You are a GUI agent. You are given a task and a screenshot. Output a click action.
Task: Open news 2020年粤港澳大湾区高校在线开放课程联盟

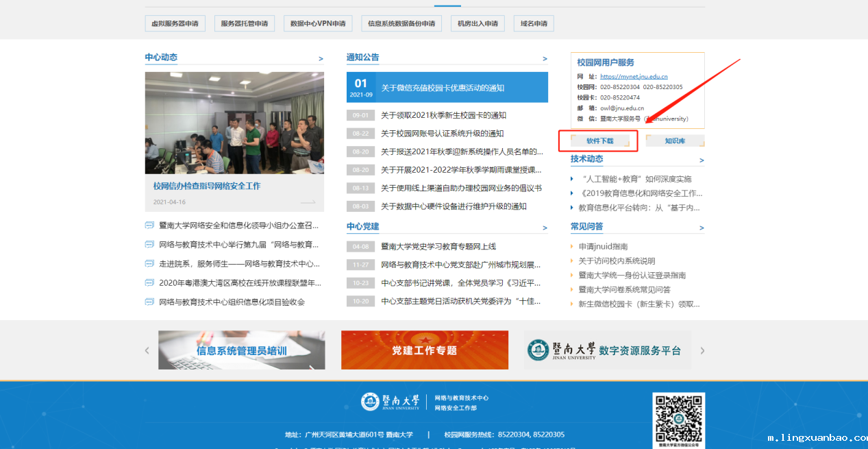240,282
